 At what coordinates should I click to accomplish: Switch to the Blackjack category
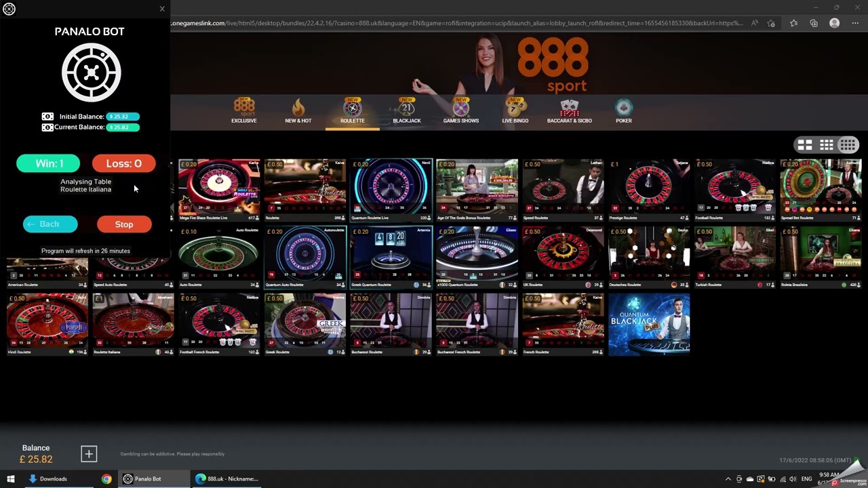[x=407, y=111]
